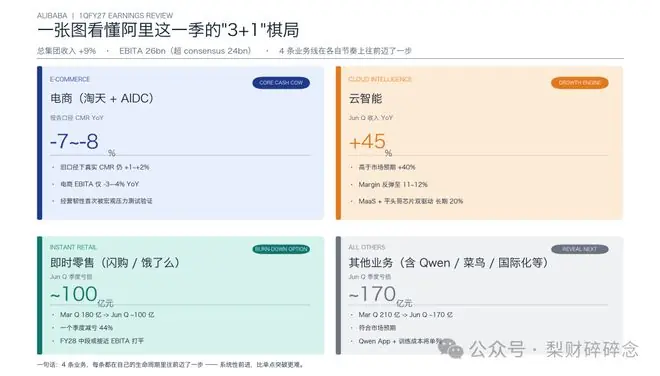
Task: Select the 'Jun Q 收入 YoY' caption
Action: (x=371, y=118)
